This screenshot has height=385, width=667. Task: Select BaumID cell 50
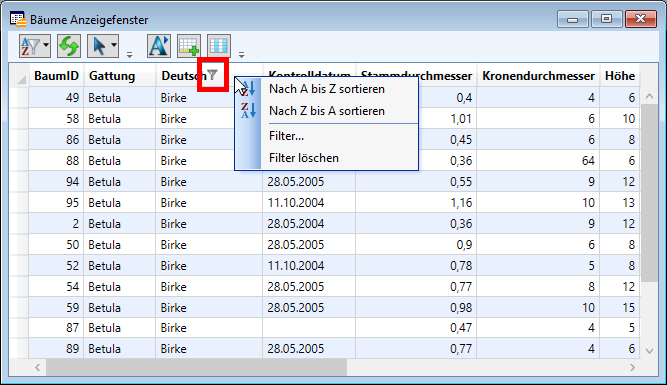(56, 245)
